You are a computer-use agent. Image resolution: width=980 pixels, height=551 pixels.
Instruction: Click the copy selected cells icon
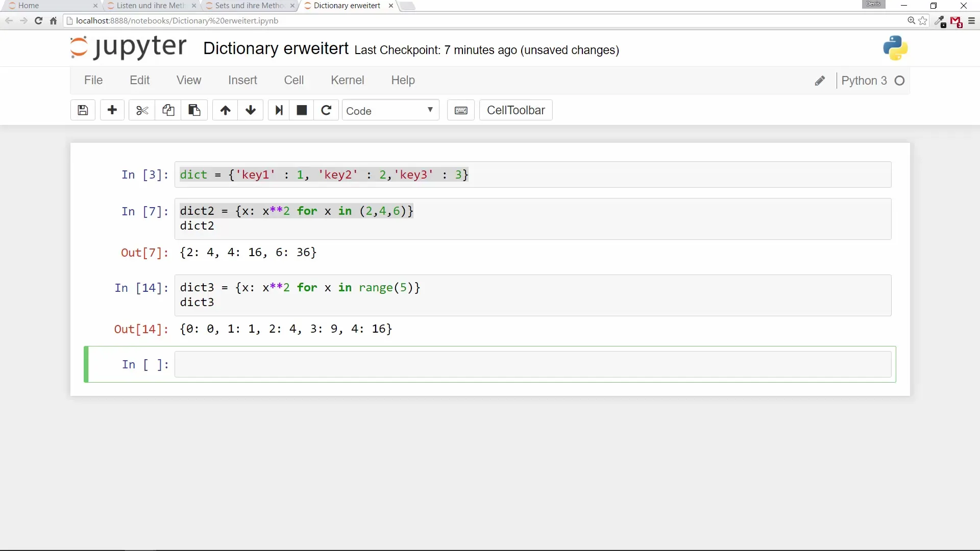point(168,110)
